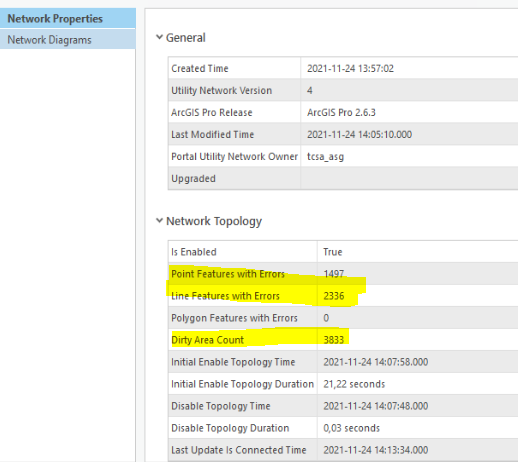Select the Utility Network Version label

(222, 90)
